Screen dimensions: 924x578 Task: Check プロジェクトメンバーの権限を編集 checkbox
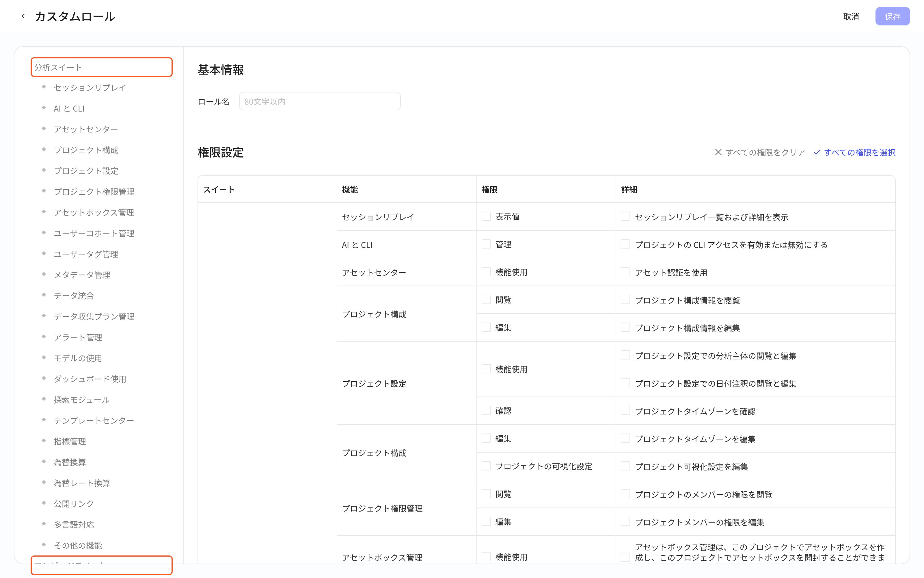point(625,521)
